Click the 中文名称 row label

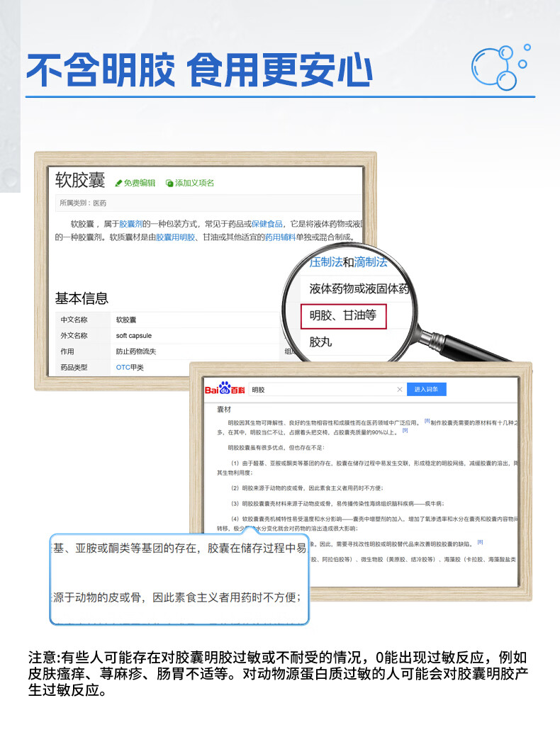pos(74,320)
